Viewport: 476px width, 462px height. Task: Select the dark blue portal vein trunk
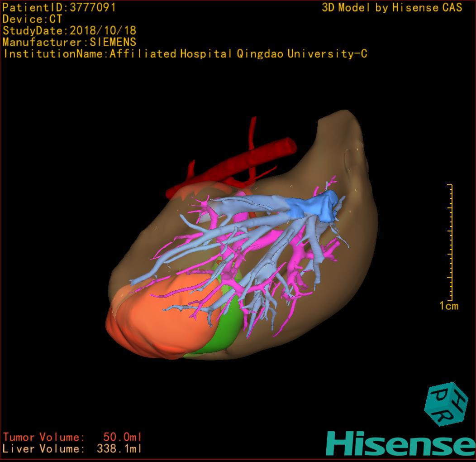pyautogui.click(x=316, y=206)
